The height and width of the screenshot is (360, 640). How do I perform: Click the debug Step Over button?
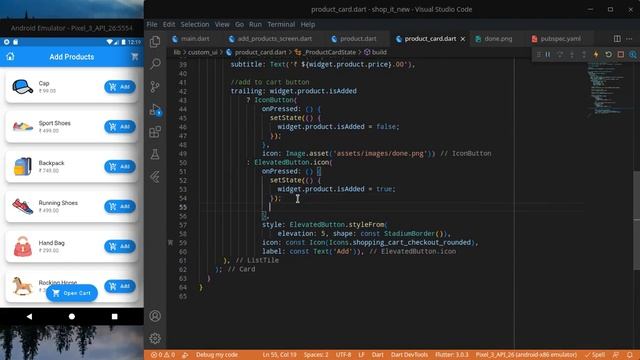(x=560, y=54)
